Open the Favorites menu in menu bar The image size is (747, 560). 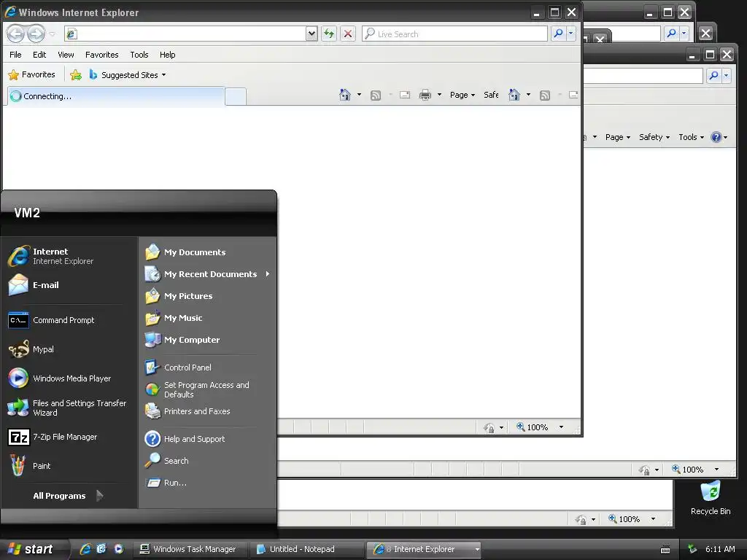click(x=102, y=55)
